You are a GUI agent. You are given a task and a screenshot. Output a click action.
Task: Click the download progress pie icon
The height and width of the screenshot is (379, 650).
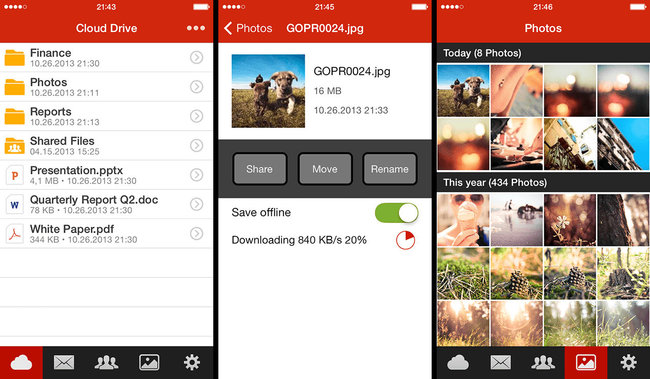pyautogui.click(x=405, y=240)
